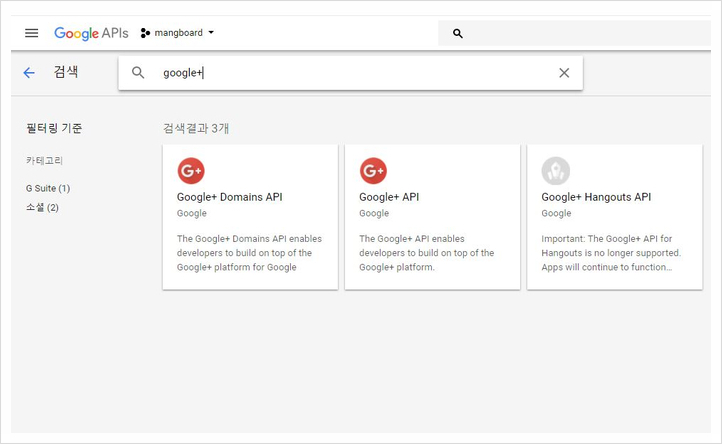Filter results by G Suite category
The height and width of the screenshot is (444, 722).
(x=48, y=188)
